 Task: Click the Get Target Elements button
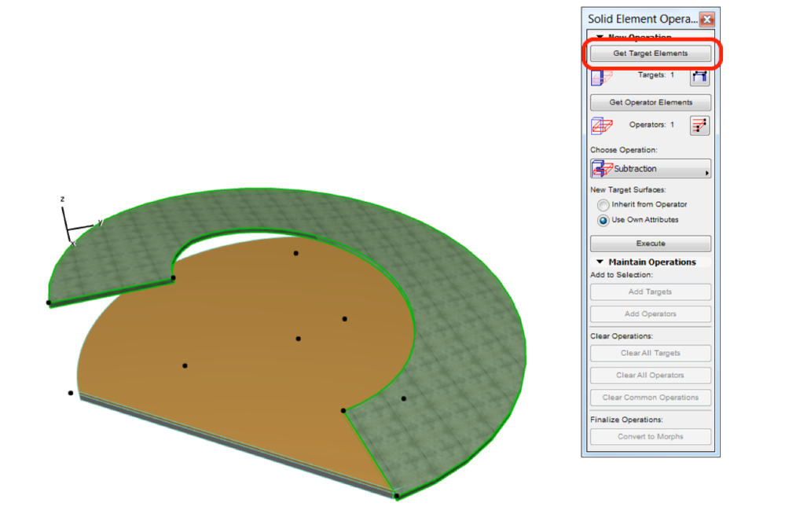coord(651,53)
